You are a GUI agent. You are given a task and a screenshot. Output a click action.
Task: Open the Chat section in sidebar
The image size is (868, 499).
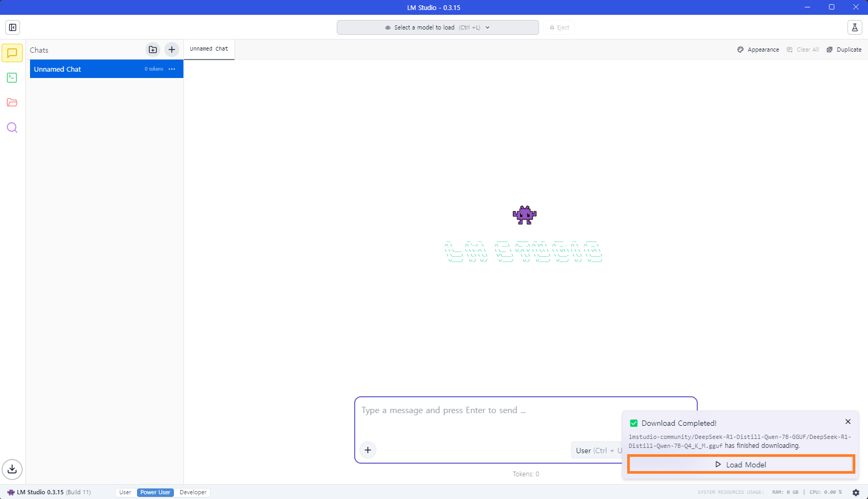coord(12,53)
